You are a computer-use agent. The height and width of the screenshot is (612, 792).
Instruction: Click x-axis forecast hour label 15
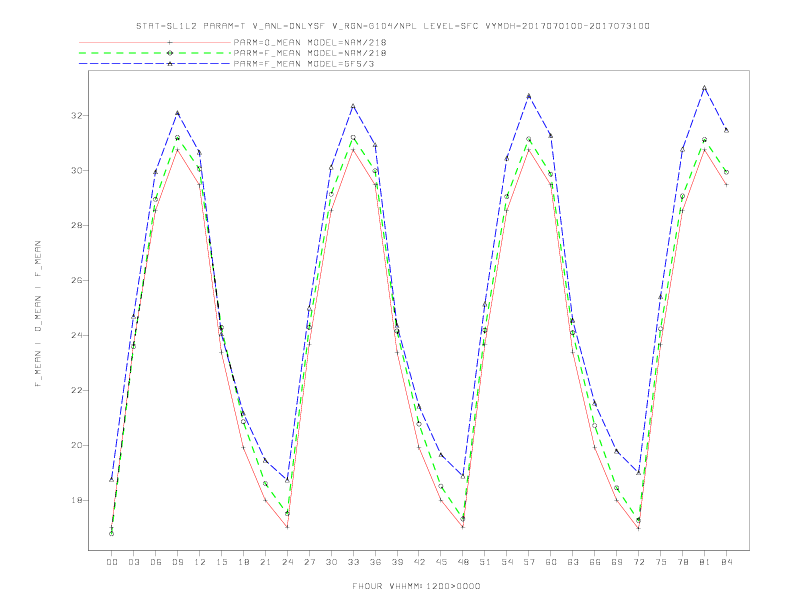221,562
